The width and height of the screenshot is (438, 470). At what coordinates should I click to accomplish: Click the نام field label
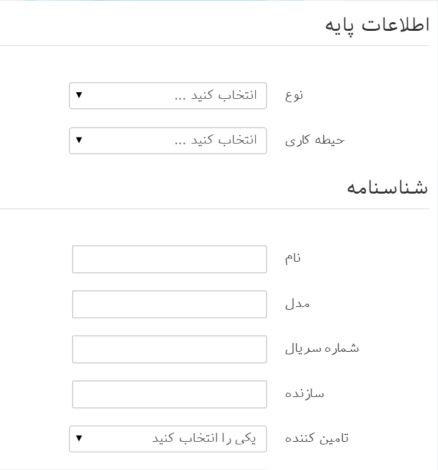tap(293, 258)
